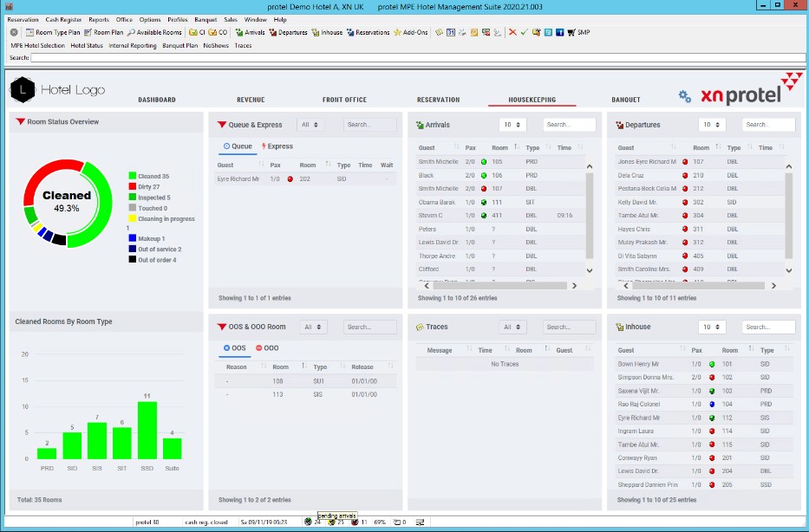Open the Inhouse entries count dropdown
Image resolution: width=809 pixels, height=532 pixels.
pos(713,328)
